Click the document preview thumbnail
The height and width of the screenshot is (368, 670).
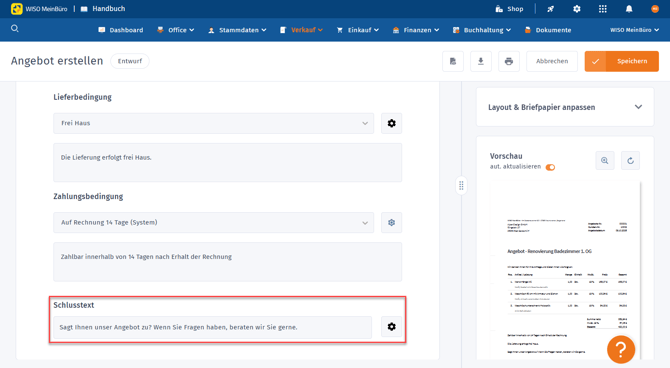click(565, 270)
